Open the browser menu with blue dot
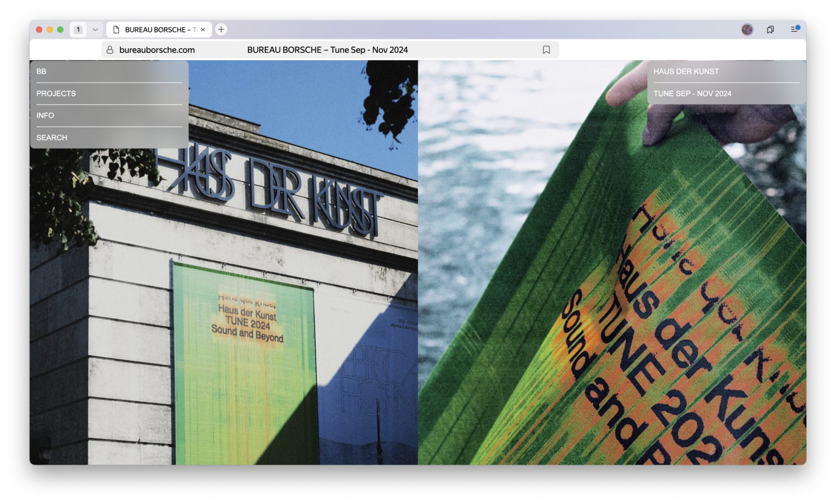The width and height of the screenshot is (836, 504). [795, 29]
